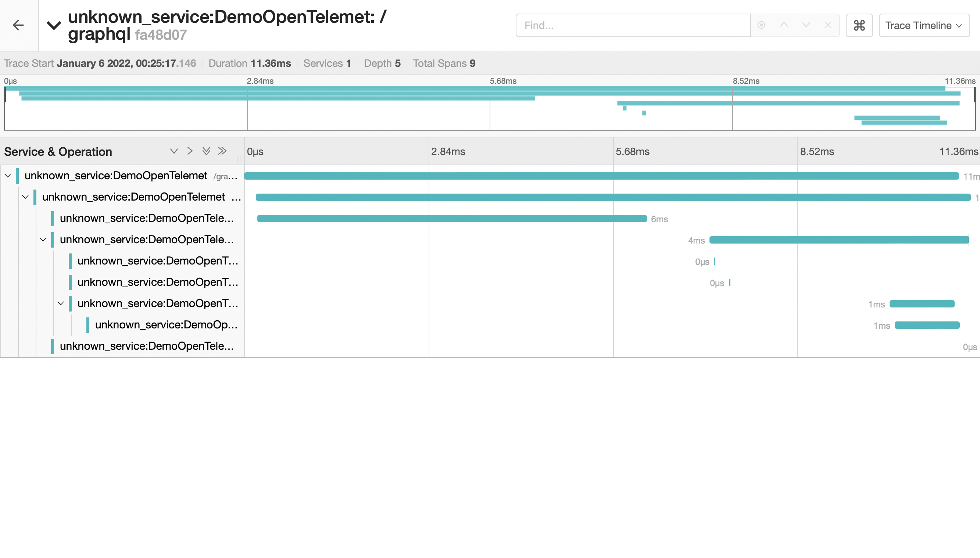980x558 pixels.
Task: Collapse one level with single down chevron
Action: [174, 151]
